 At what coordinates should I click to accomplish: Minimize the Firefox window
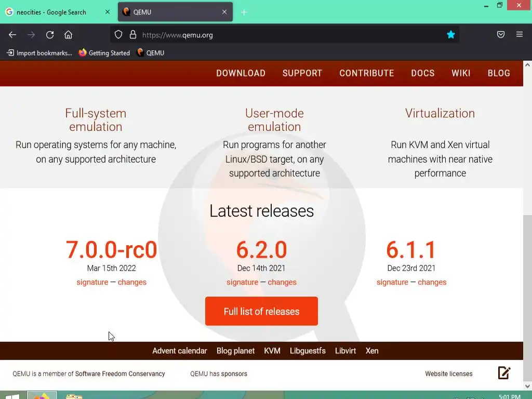[486, 5]
